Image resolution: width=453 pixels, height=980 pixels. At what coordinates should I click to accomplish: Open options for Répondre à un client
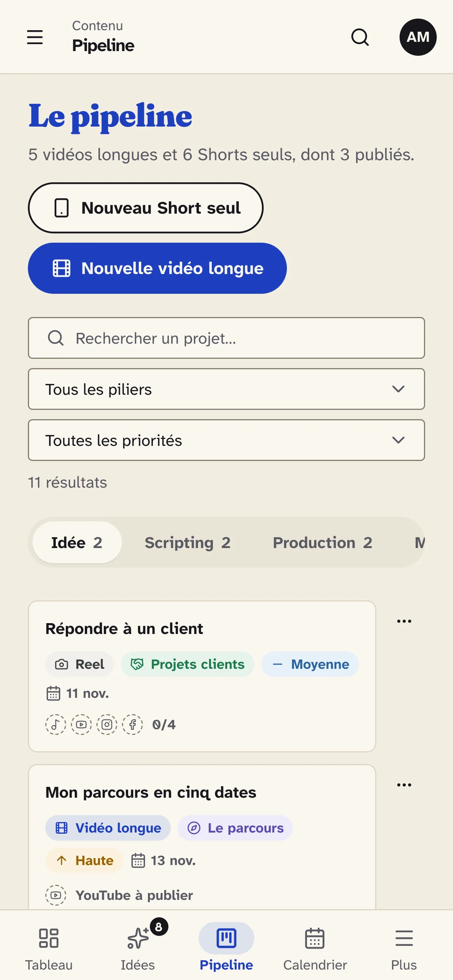(404, 621)
